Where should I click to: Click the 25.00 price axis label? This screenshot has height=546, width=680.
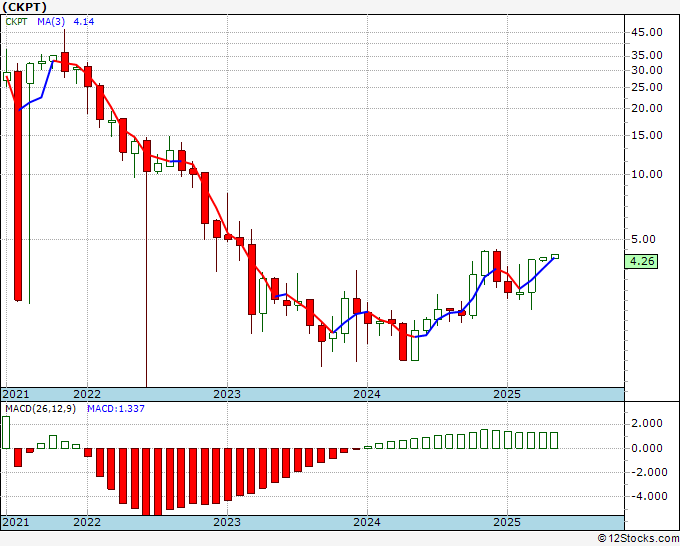[647, 88]
